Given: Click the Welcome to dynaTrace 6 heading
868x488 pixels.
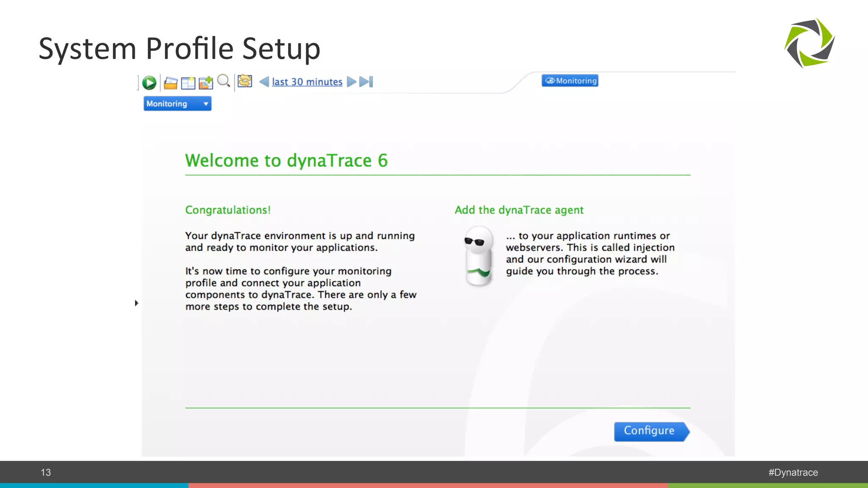Looking at the screenshot, I should [x=287, y=161].
